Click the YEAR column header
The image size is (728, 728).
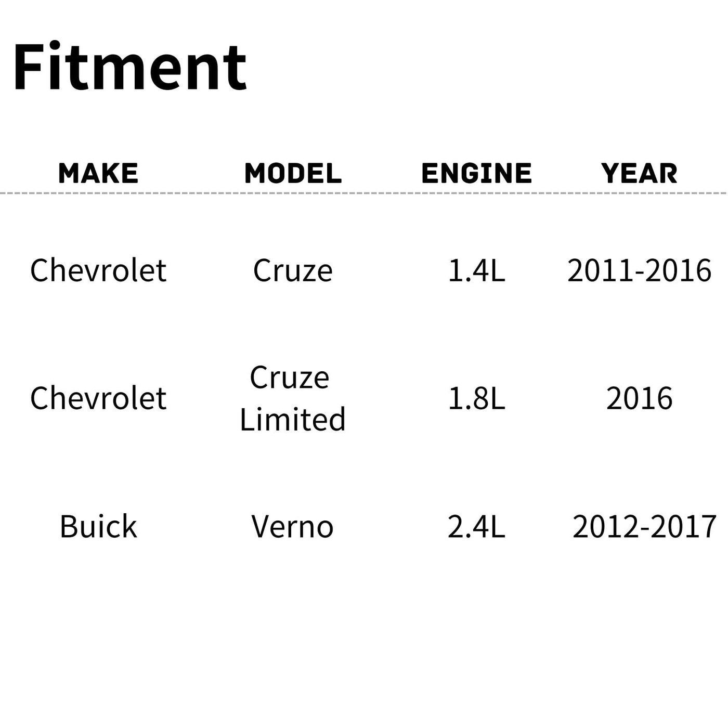pos(639,173)
